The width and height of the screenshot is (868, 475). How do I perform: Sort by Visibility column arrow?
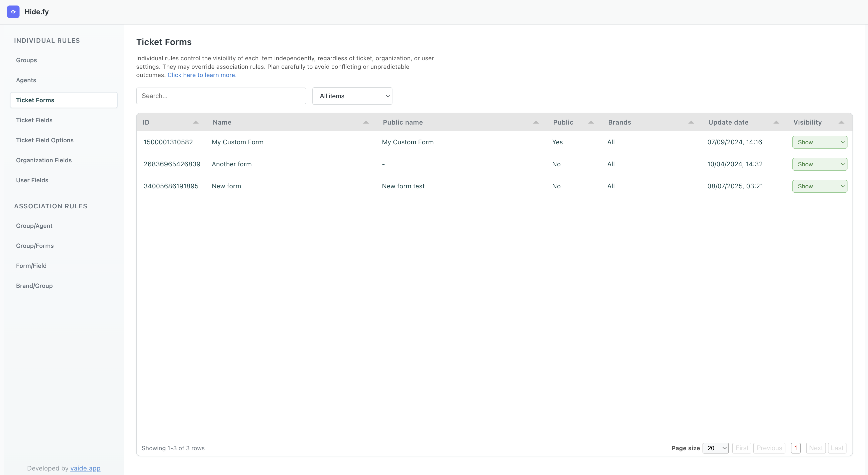click(841, 122)
